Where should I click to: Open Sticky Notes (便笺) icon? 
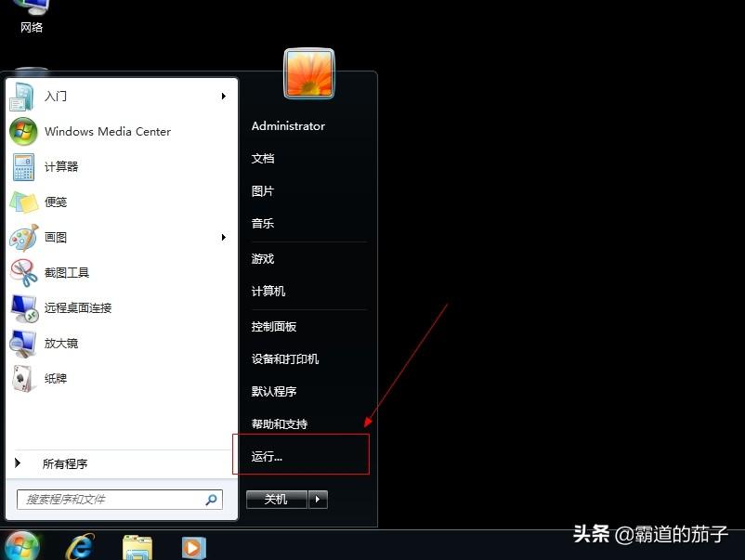pos(24,202)
